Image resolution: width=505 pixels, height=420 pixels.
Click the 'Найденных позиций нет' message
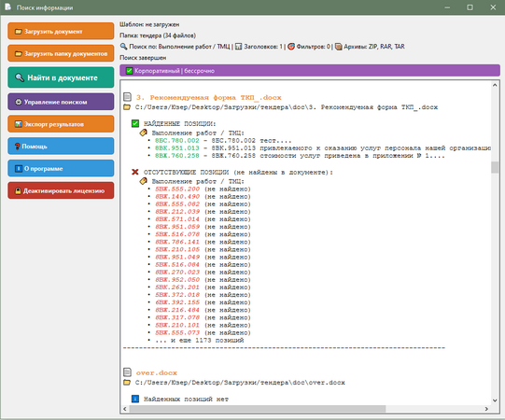[x=186, y=399]
